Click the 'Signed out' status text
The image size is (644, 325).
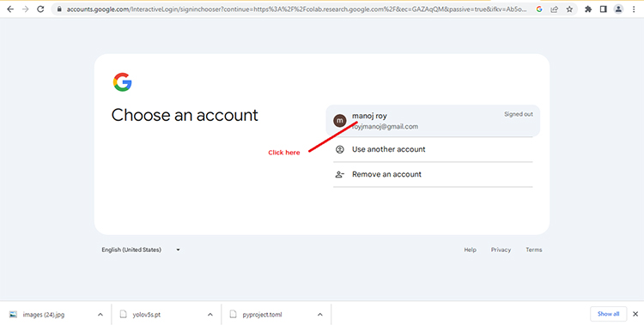[519, 115]
